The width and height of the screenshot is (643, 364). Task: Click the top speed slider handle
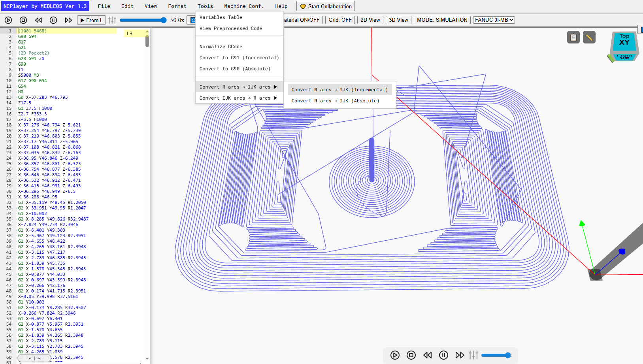[x=164, y=20]
